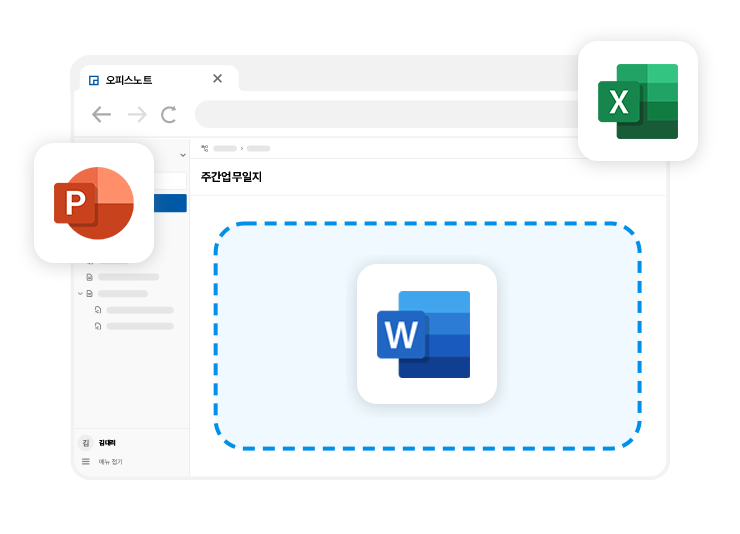Click the 메뉴 접기 label

pos(110,462)
